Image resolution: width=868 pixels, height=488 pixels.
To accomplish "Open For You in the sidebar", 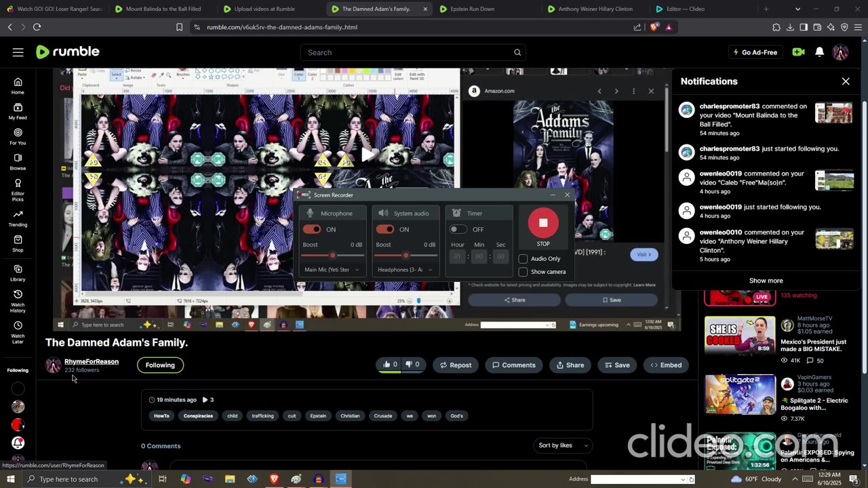I will point(18,136).
